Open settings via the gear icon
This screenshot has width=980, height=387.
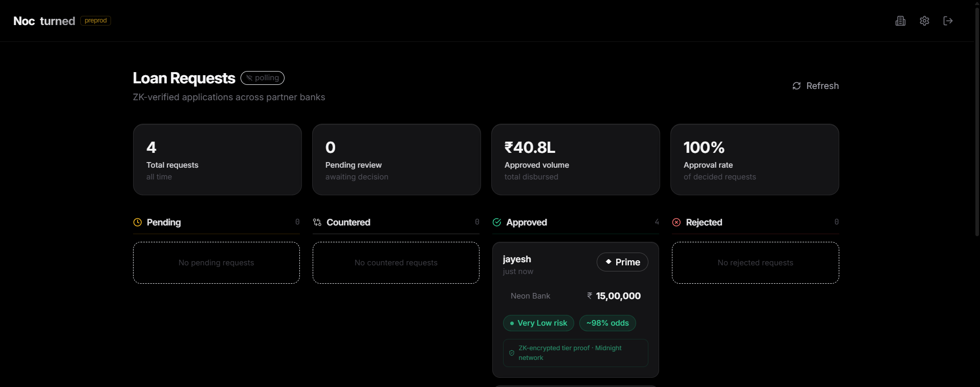[x=924, y=21]
